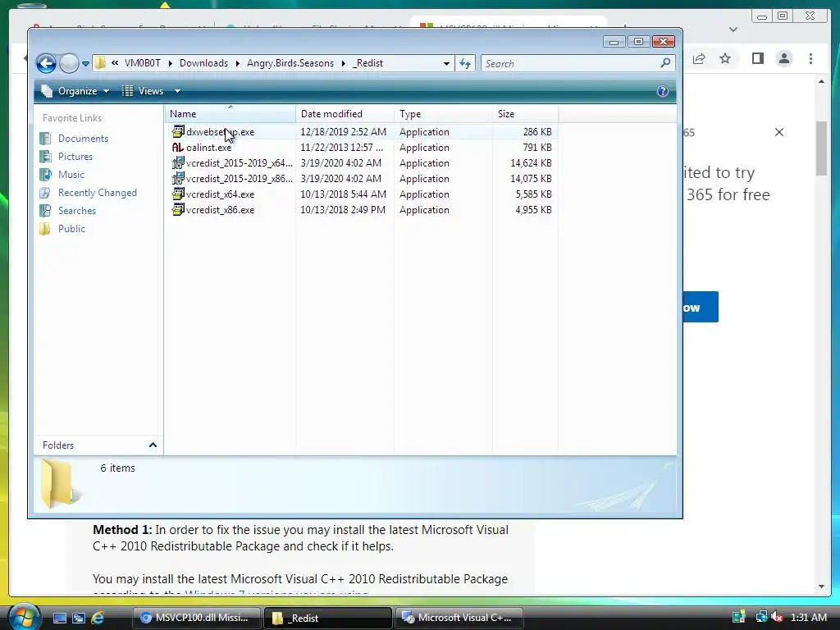The image size is (840, 630).
Task: Expand the Folders pane chevron
Action: coord(153,445)
